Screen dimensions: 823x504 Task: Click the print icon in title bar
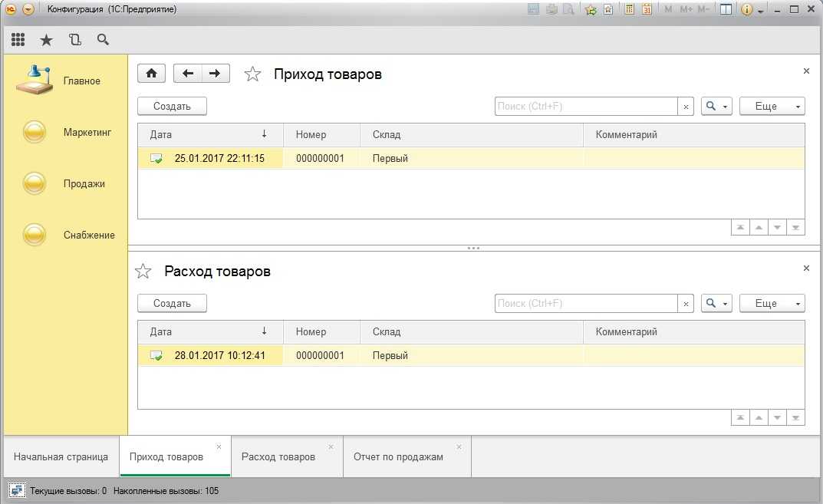click(x=551, y=9)
